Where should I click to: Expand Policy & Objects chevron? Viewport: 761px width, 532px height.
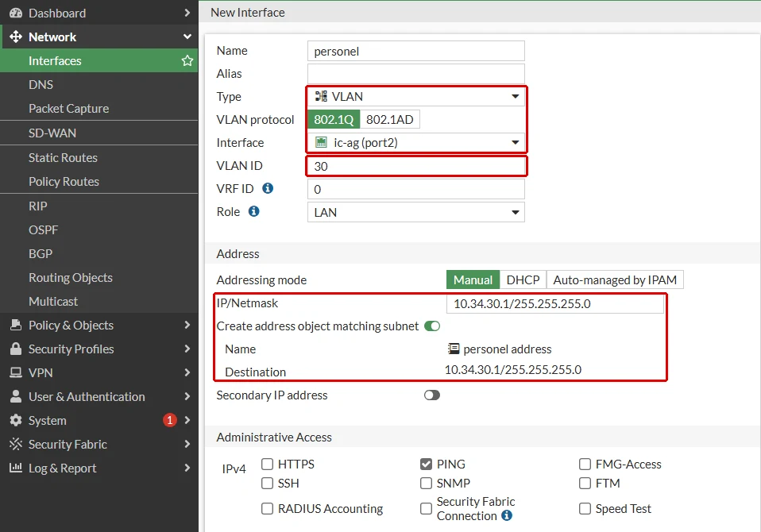(x=187, y=325)
